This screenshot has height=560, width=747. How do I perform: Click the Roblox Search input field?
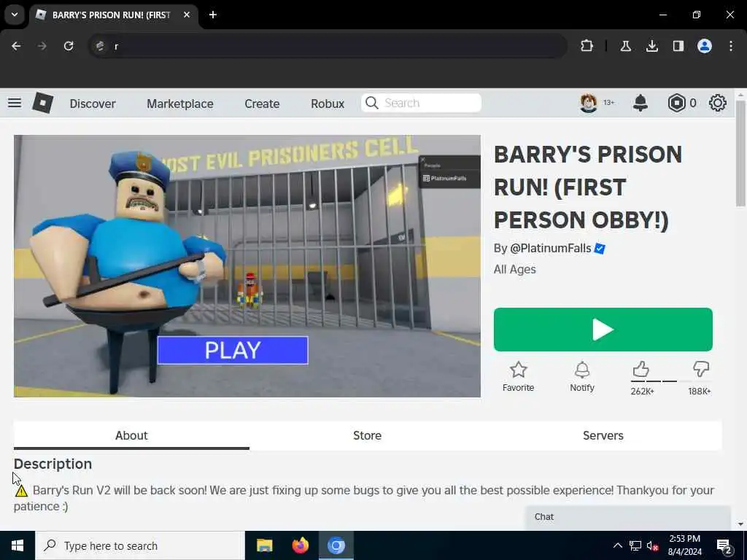421,103
